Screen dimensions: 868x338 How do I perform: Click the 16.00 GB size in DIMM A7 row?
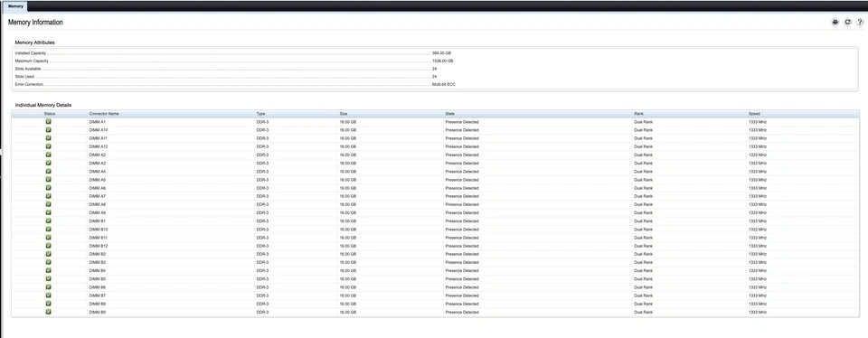(x=347, y=196)
